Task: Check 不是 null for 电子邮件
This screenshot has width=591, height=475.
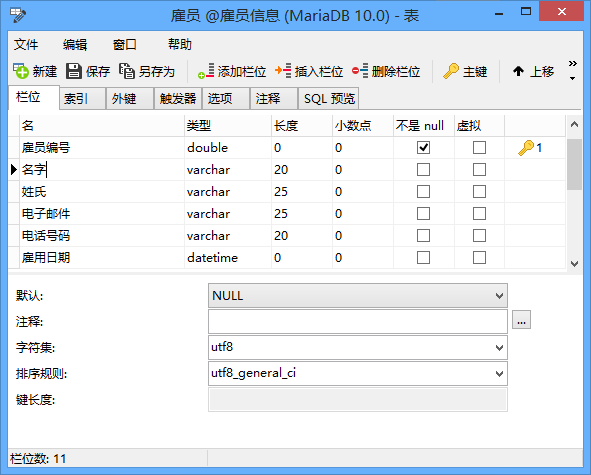Action: [x=423, y=214]
